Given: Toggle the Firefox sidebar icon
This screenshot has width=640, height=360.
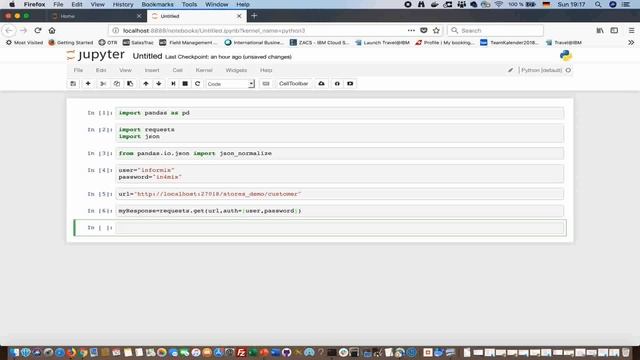Looking at the screenshot, I should coord(614,31).
